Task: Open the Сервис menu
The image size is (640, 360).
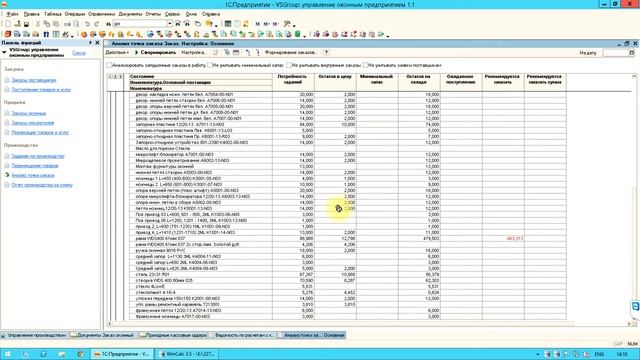Action: (172, 14)
